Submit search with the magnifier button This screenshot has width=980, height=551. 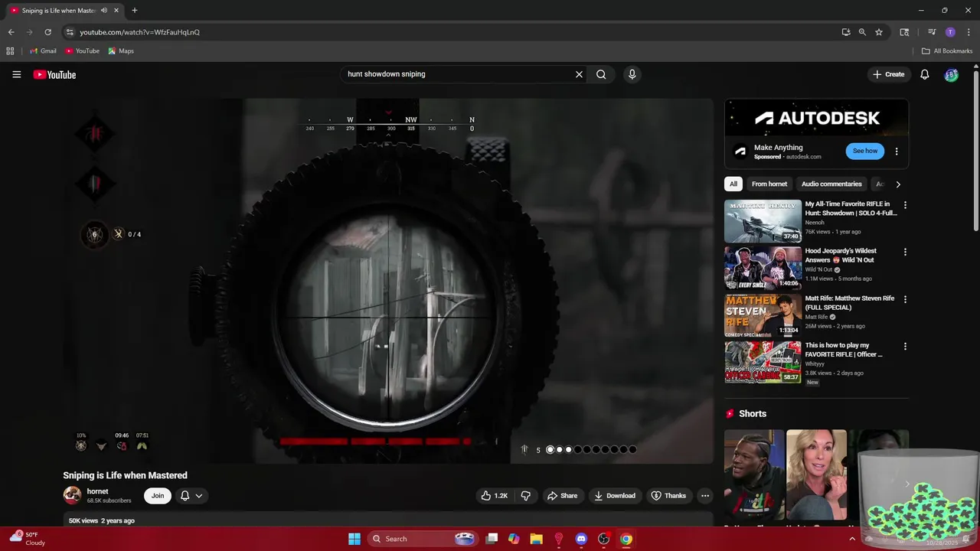(x=601, y=74)
